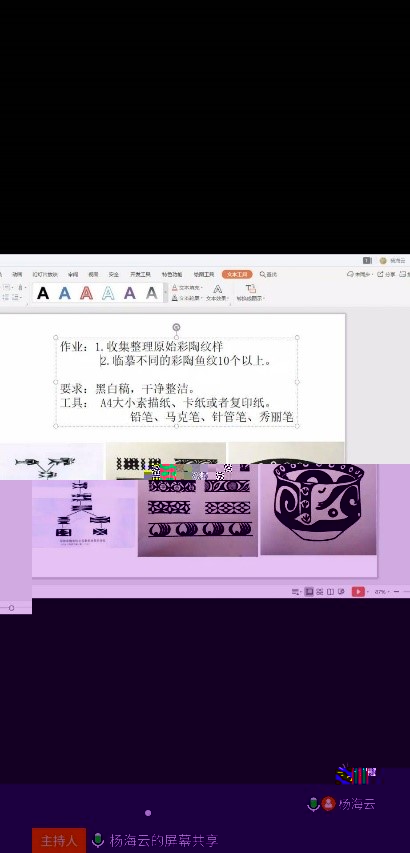410x853 pixels.
Task: Expand slideshow options arrow beside play button
Action: 368,591
